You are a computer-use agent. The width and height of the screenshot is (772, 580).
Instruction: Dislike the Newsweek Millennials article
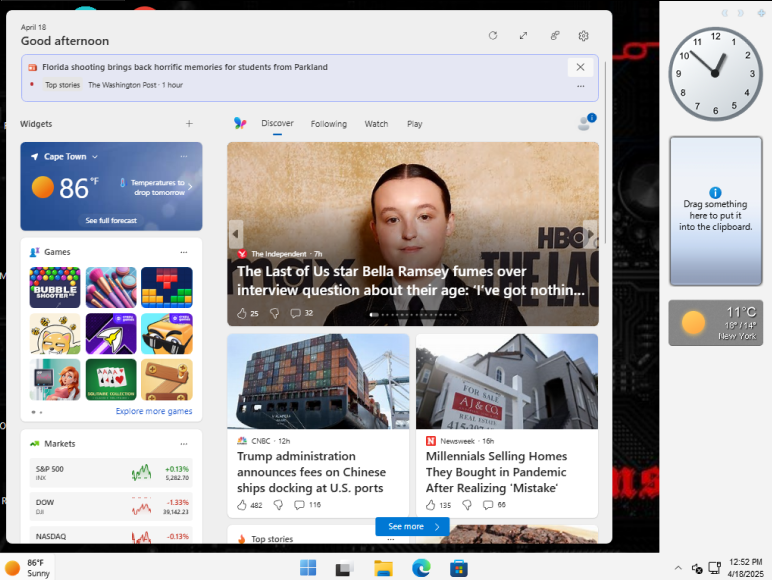click(467, 505)
